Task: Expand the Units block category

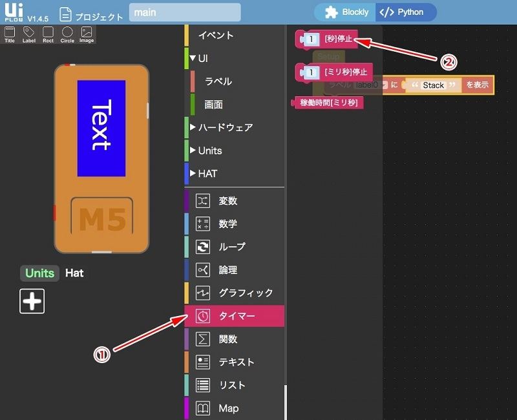Action: click(x=193, y=151)
